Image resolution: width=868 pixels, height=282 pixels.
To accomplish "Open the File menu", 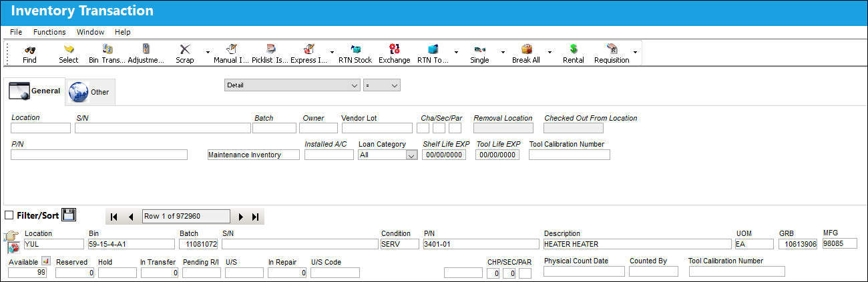I will click(x=16, y=32).
